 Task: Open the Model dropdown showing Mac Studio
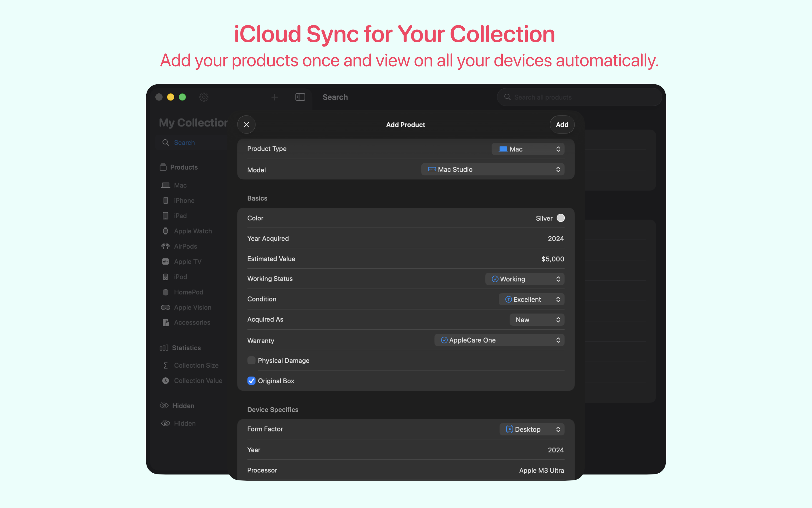[493, 169]
